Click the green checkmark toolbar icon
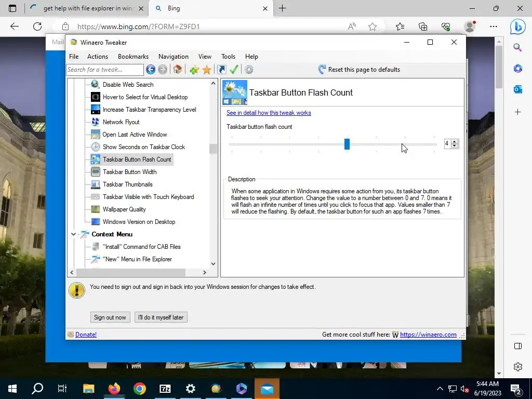 click(234, 70)
